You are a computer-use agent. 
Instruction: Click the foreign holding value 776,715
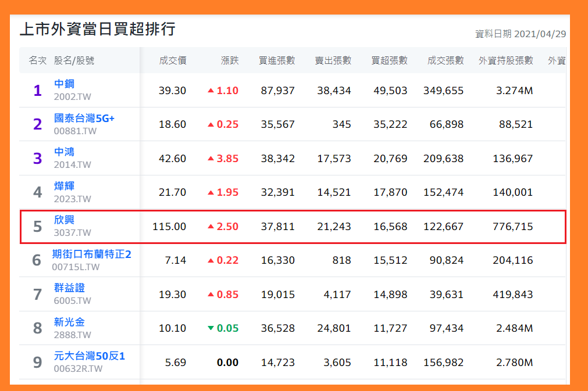[x=512, y=227]
